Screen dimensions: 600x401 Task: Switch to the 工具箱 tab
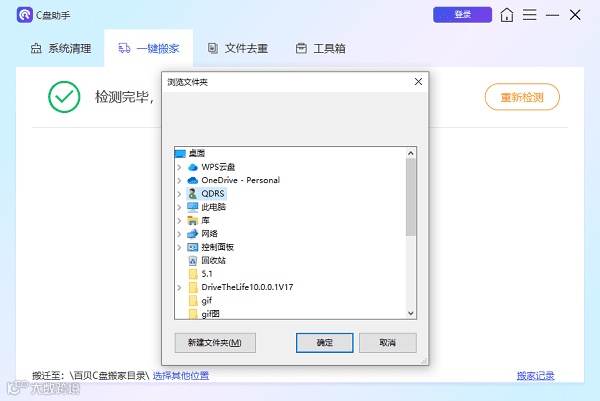coord(321,49)
